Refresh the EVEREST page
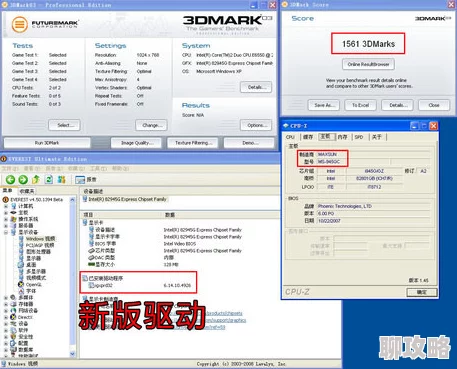457x369 pixels. click(49, 180)
